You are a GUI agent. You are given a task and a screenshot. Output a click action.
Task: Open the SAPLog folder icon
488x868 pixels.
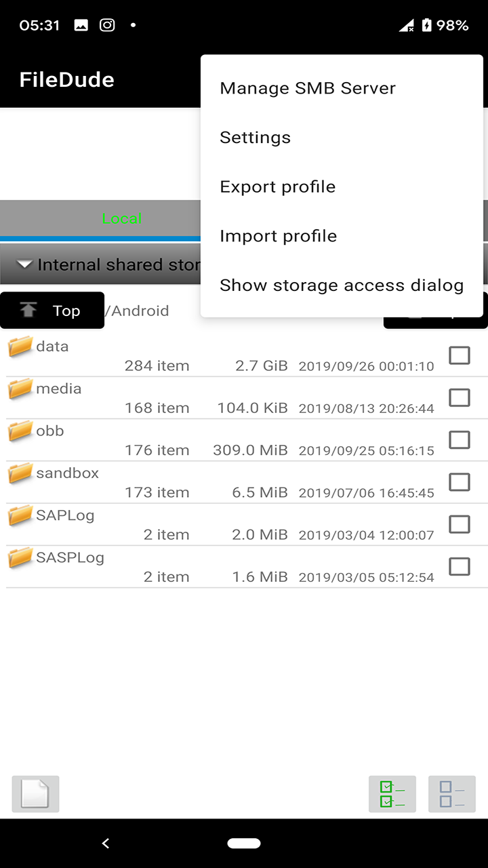(21, 515)
